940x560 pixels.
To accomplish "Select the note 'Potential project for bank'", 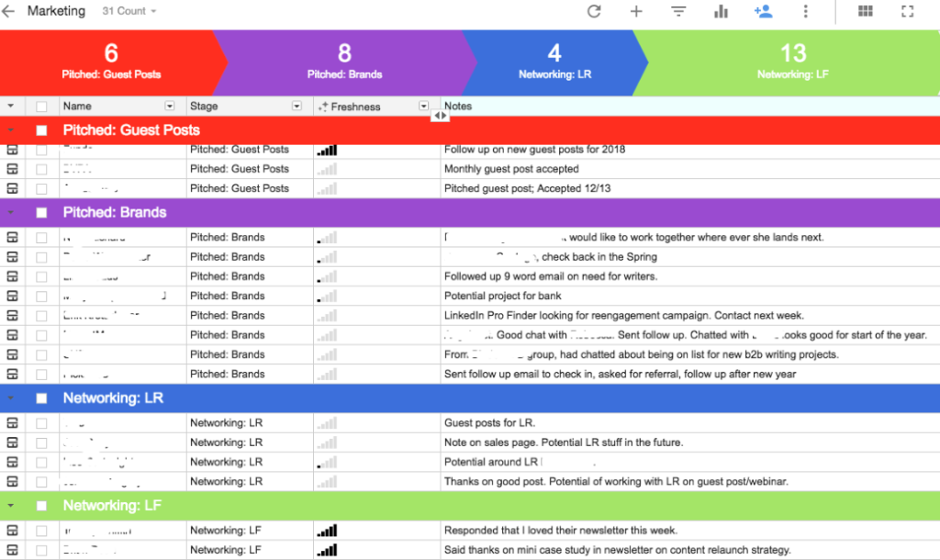I will point(503,297).
